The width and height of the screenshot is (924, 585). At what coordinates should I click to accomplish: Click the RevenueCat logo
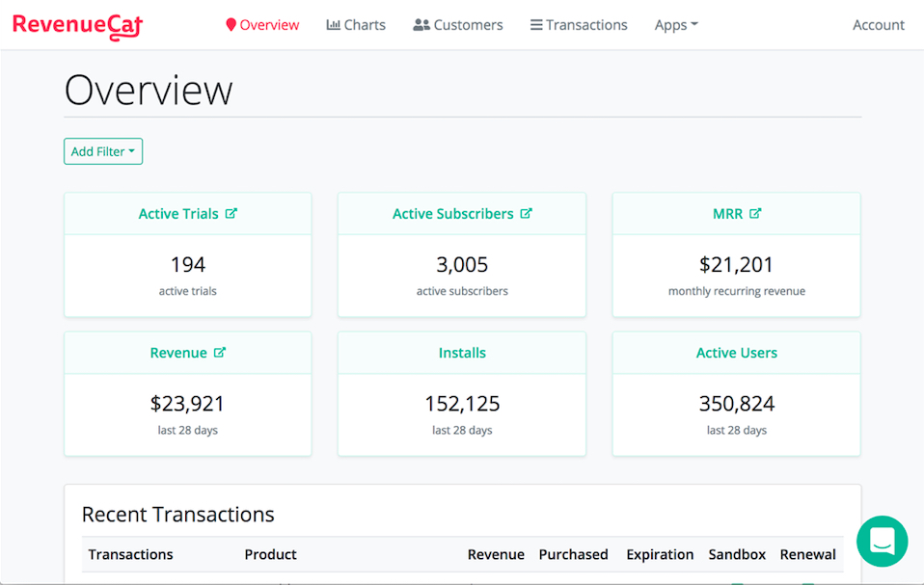77,26
